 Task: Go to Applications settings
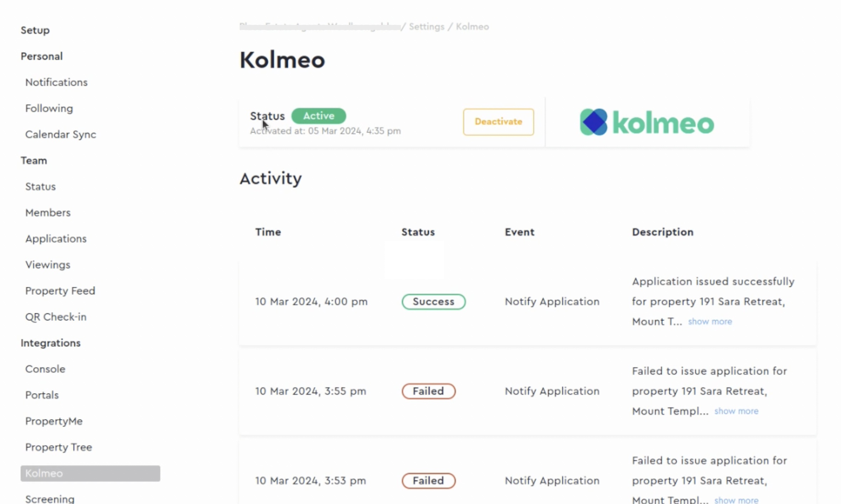point(56,238)
